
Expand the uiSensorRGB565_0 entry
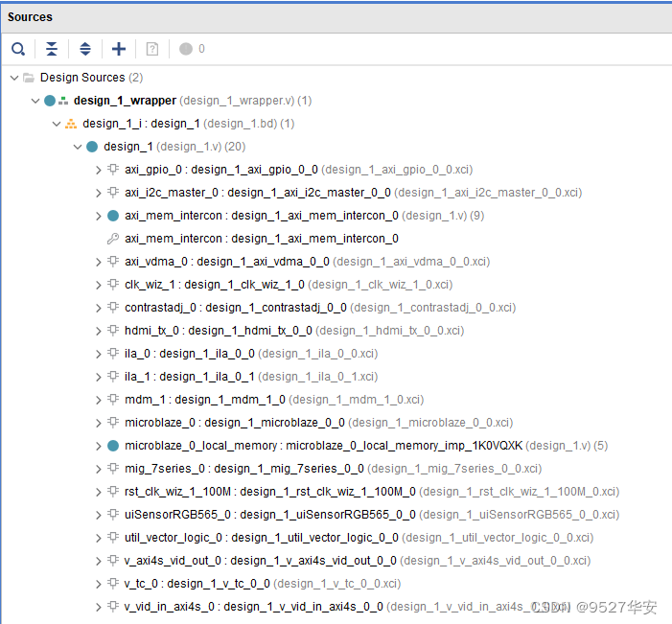click(98, 515)
